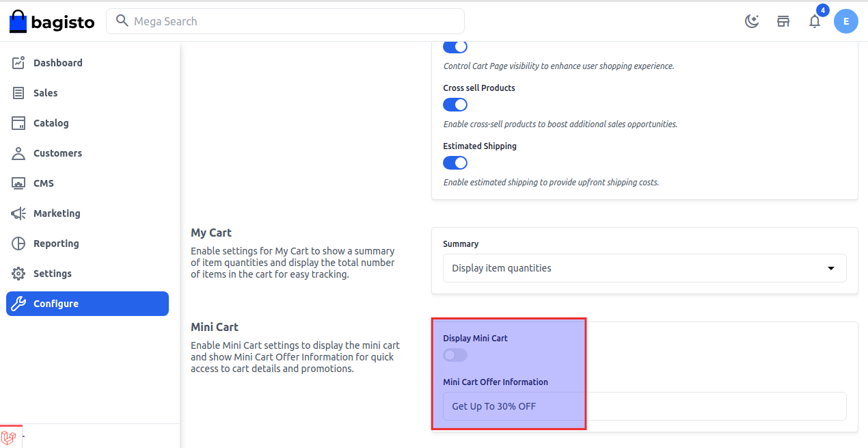Click the bagisto logo
Image resolution: width=868 pixels, height=448 pixels.
point(52,21)
